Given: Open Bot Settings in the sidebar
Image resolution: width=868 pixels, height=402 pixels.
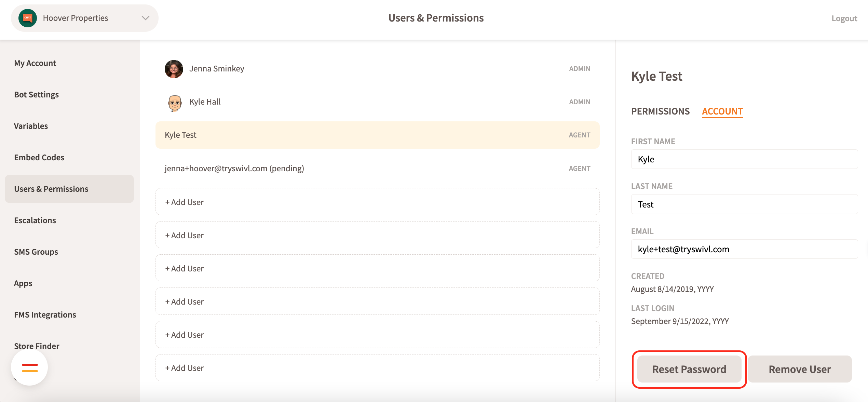Looking at the screenshot, I should coord(36,95).
